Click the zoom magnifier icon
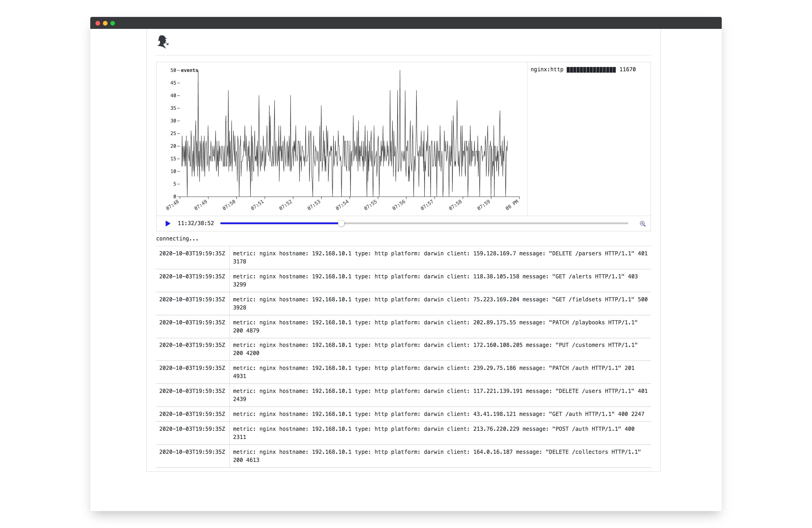The image size is (812, 528). (x=643, y=224)
